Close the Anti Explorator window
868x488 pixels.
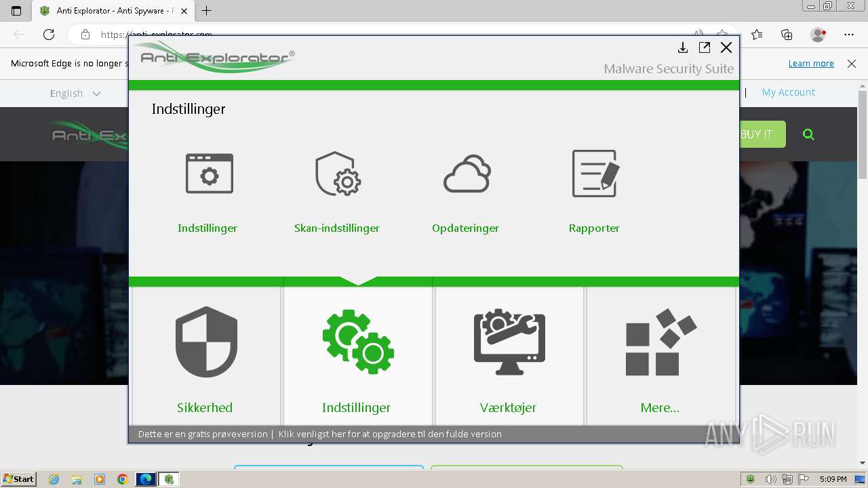[x=726, y=47]
